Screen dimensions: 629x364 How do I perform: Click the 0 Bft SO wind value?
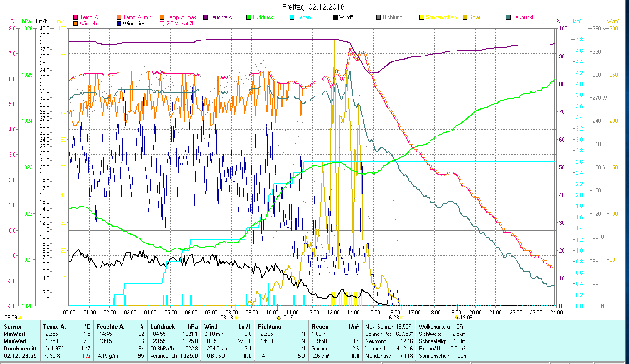(215, 355)
